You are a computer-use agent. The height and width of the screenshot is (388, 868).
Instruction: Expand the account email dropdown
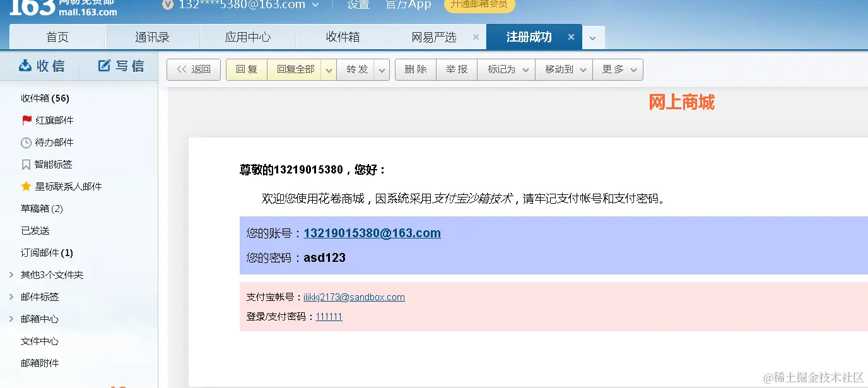(x=315, y=5)
